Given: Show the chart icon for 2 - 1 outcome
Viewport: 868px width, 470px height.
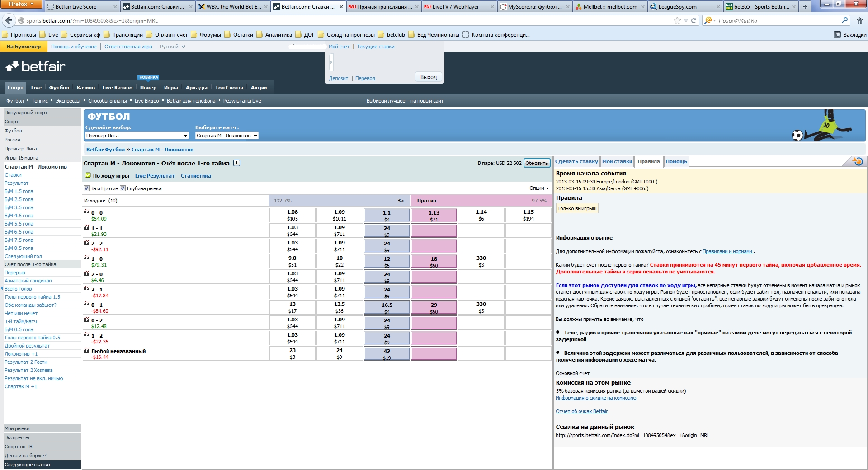Looking at the screenshot, I should [86, 289].
